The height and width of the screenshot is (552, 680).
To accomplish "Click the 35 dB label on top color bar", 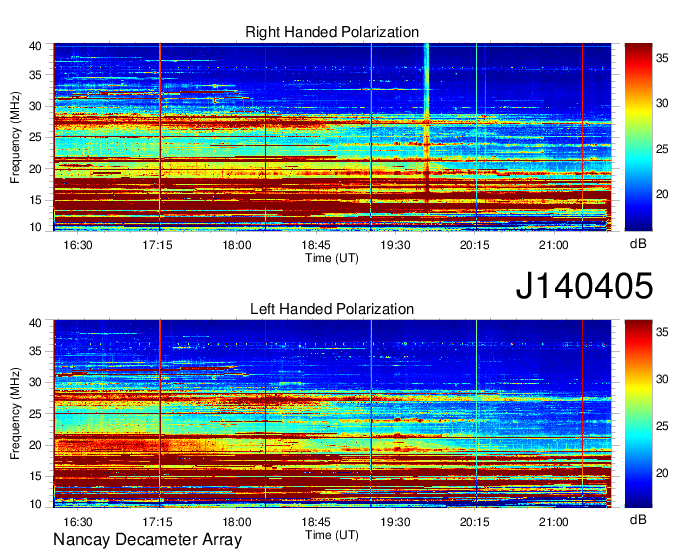I will (x=662, y=58).
